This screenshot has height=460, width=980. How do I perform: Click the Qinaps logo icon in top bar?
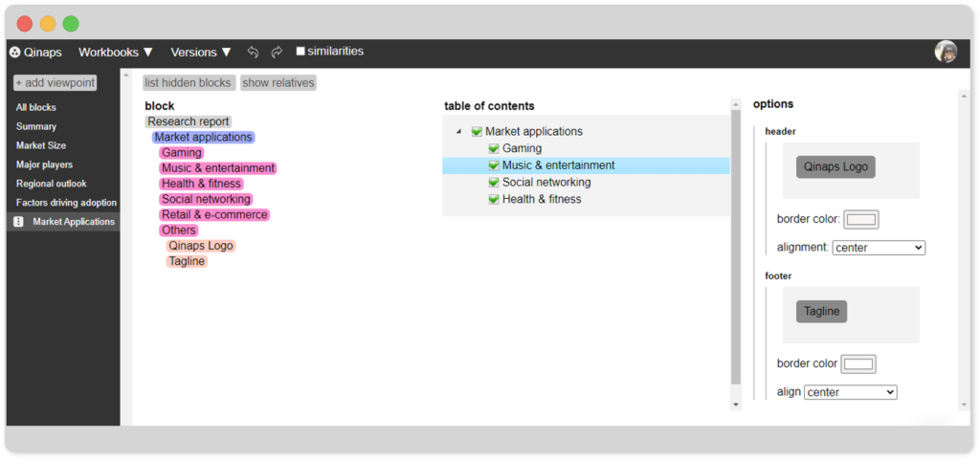click(15, 53)
